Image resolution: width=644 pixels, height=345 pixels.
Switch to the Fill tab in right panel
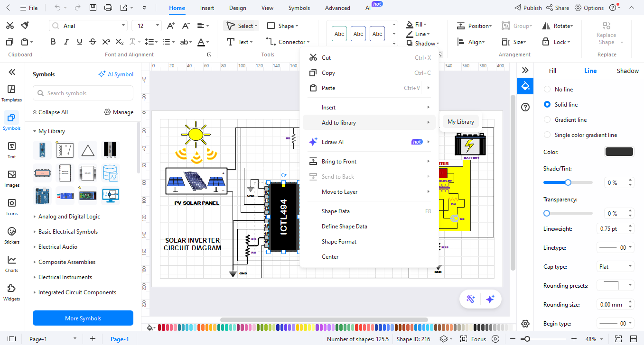click(552, 71)
